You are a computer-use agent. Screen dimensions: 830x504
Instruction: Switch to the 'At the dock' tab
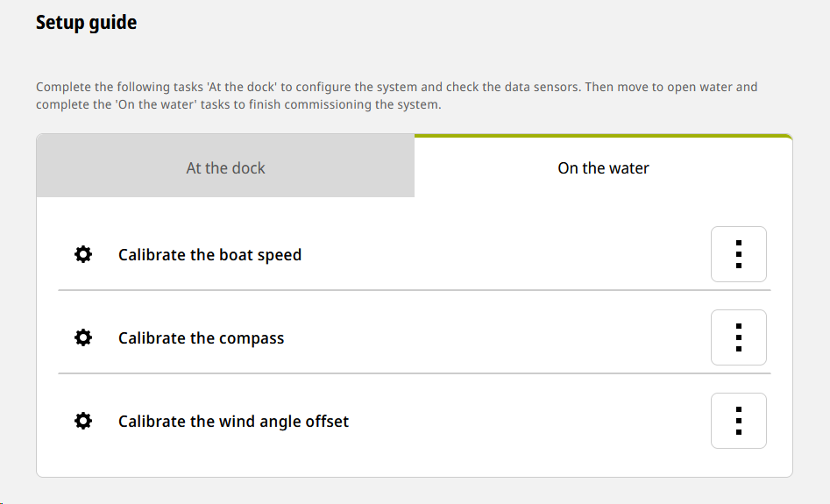[225, 166]
